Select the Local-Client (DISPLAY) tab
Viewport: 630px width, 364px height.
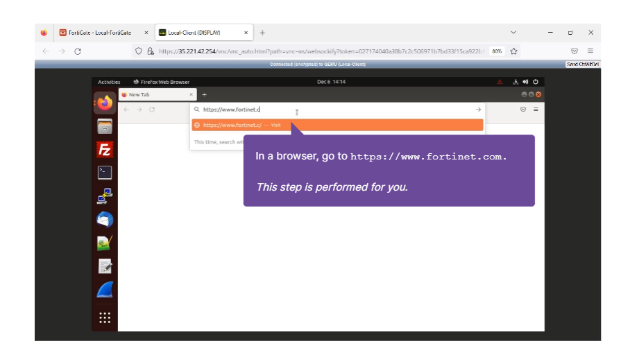click(x=204, y=33)
